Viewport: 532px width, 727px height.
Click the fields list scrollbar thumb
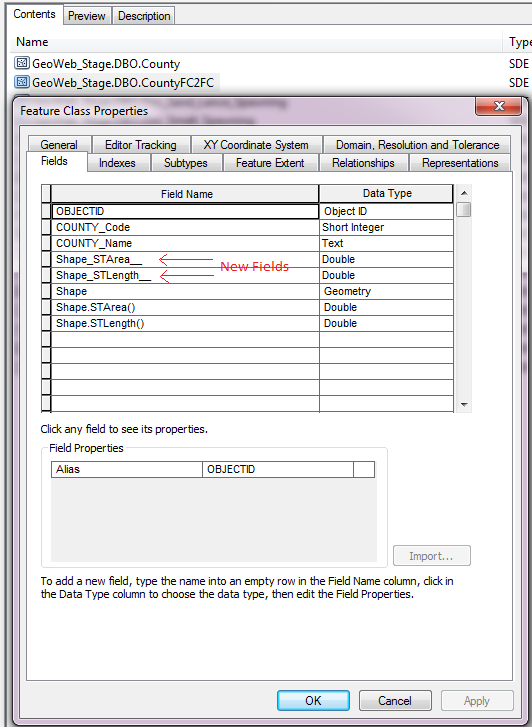tap(463, 210)
